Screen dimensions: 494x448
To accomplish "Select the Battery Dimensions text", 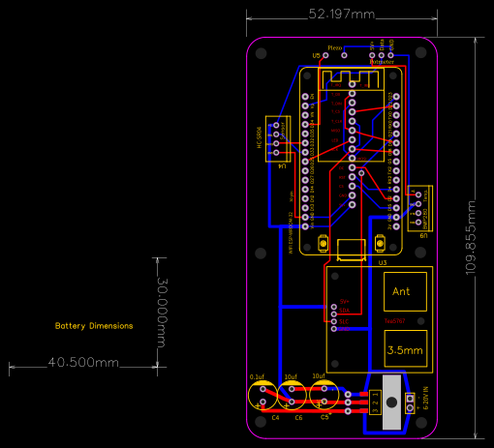I will [x=94, y=326].
